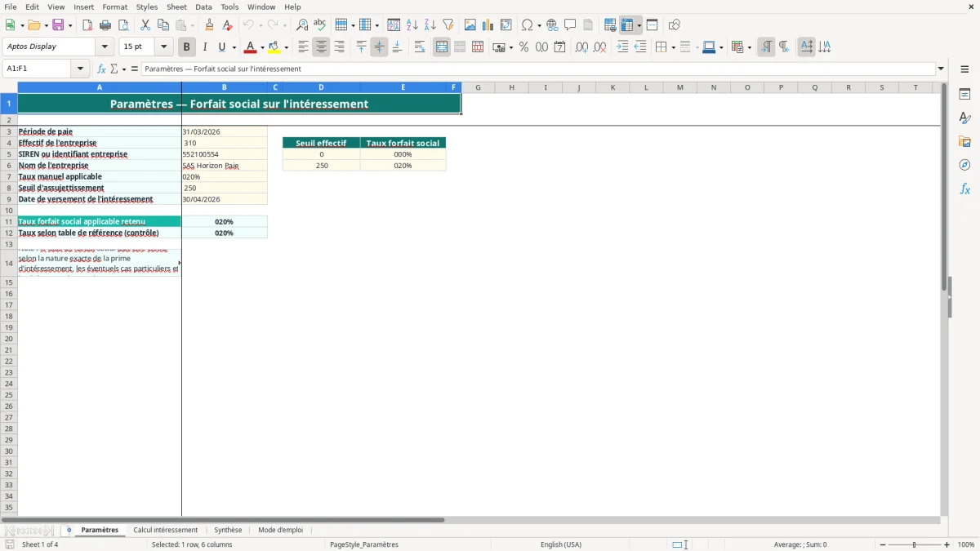Toggle Bold formatting
Viewport: 980px width, 551px height.
pyautogui.click(x=187, y=47)
